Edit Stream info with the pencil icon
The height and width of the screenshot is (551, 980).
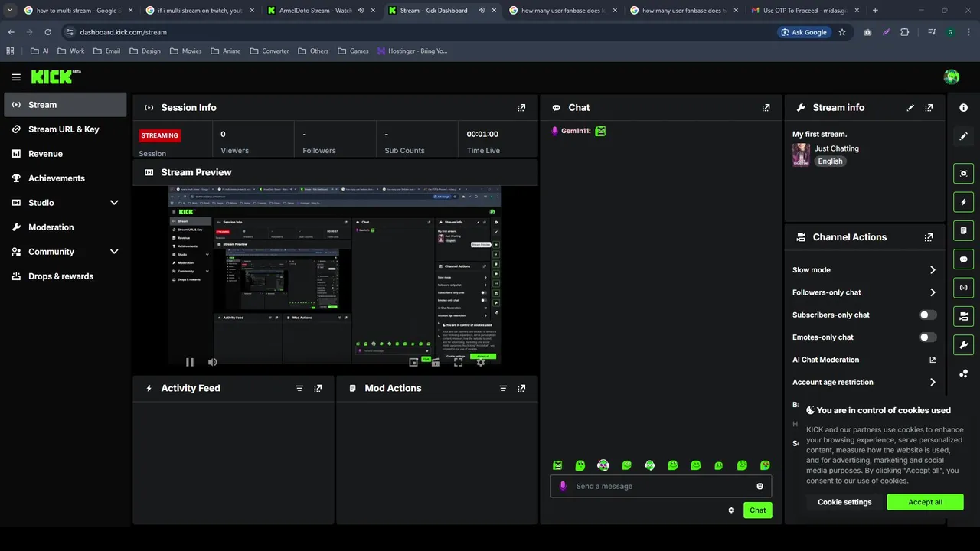click(x=910, y=108)
